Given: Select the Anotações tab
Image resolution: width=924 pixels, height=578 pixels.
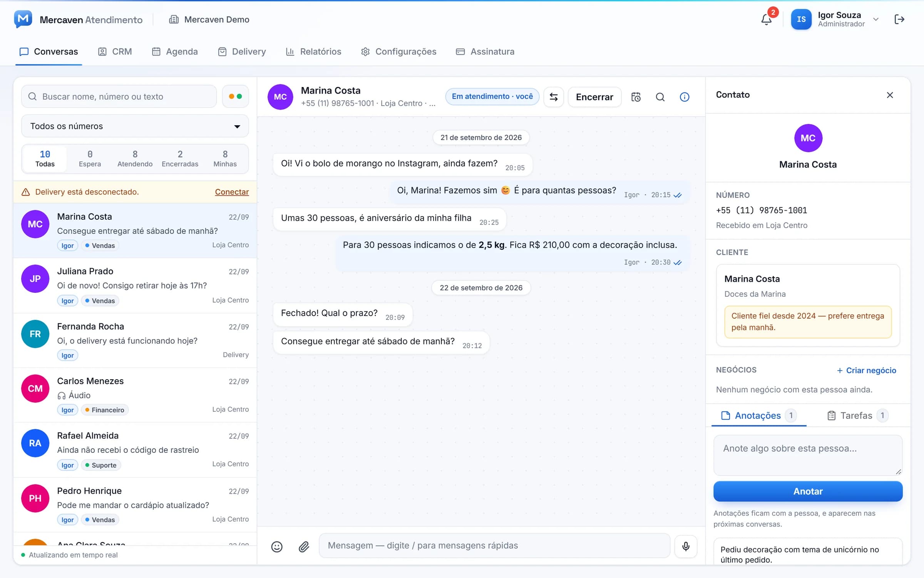Looking at the screenshot, I should [759, 415].
